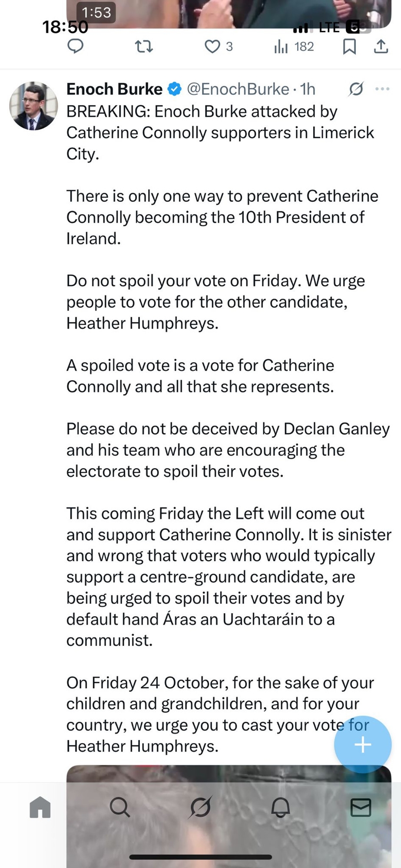Open Grok icon on Enoch Burke's post
This screenshot has height=868, width=401.
356,89
